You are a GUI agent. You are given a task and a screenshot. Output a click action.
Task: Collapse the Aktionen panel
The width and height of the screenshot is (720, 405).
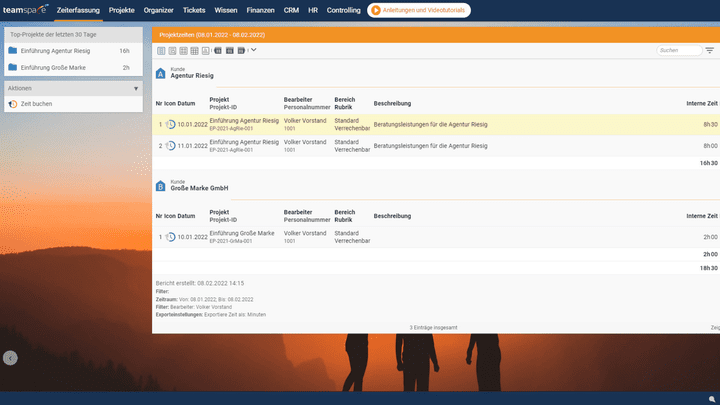pos(136,88)
